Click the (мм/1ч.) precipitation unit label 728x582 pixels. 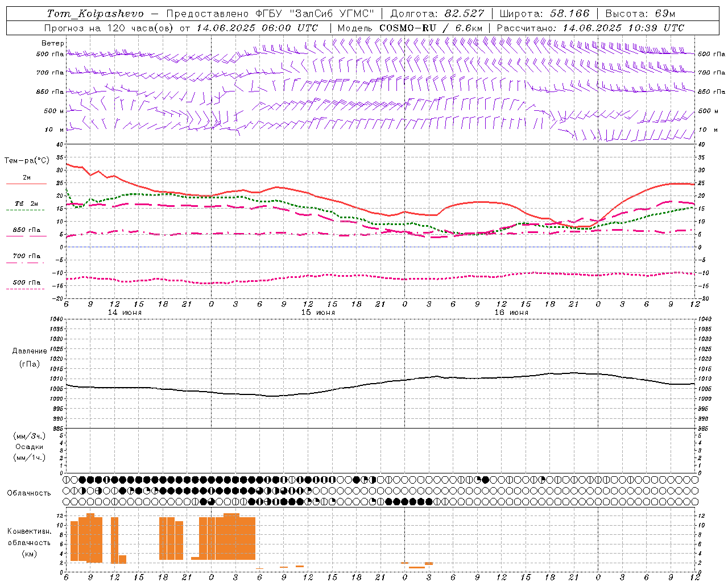tap(29, 458)
